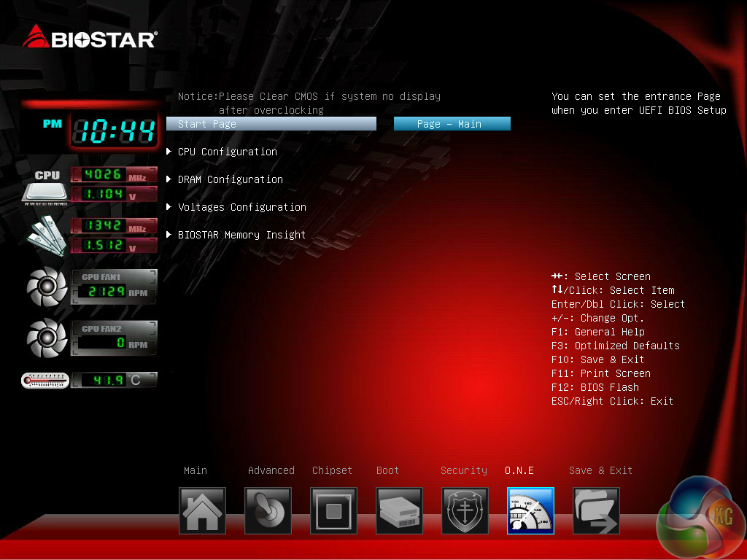
Task: Expand Voltages Configuration submenu arrow
Action: pyautogui.click(x=169, y=206)
